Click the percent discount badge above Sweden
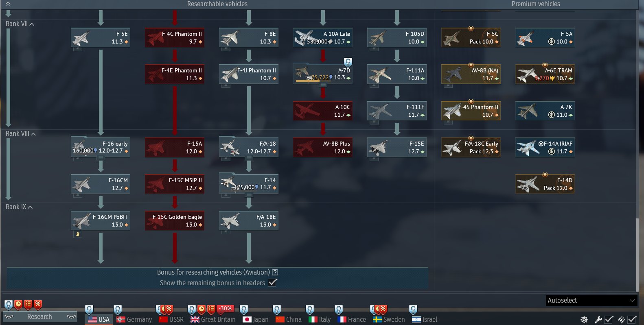Image resolution: width=644 pixels, height=325 pixels. coord(383,309)
